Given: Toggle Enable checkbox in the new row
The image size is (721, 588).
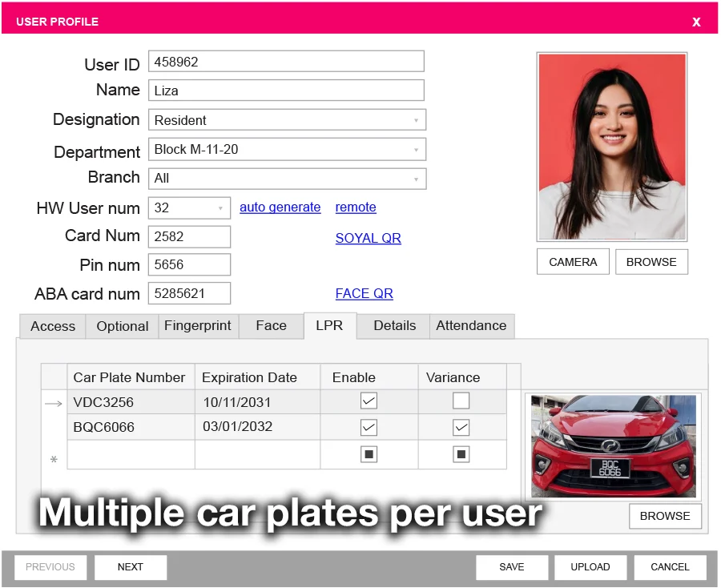Looking at the screenshot, I should [x=369, y=455].
